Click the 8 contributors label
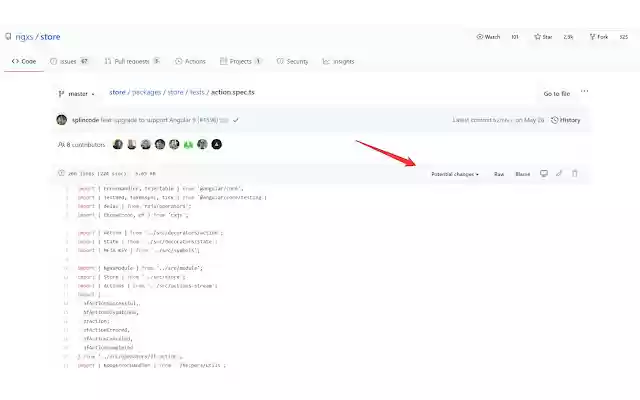Screen dimensions: 640x400 pyautogui.click(x=82, y=144)
